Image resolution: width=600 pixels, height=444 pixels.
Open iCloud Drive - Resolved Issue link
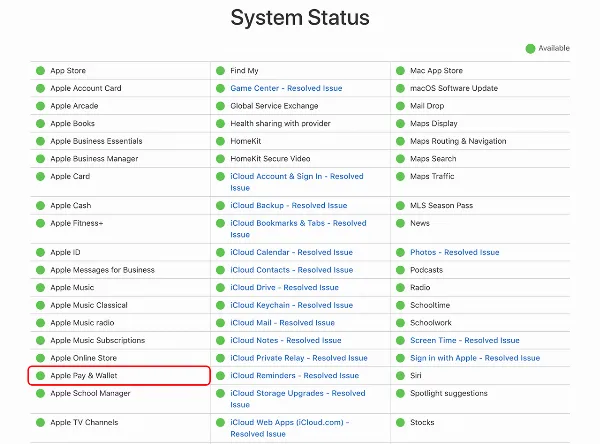coord(285,288)
